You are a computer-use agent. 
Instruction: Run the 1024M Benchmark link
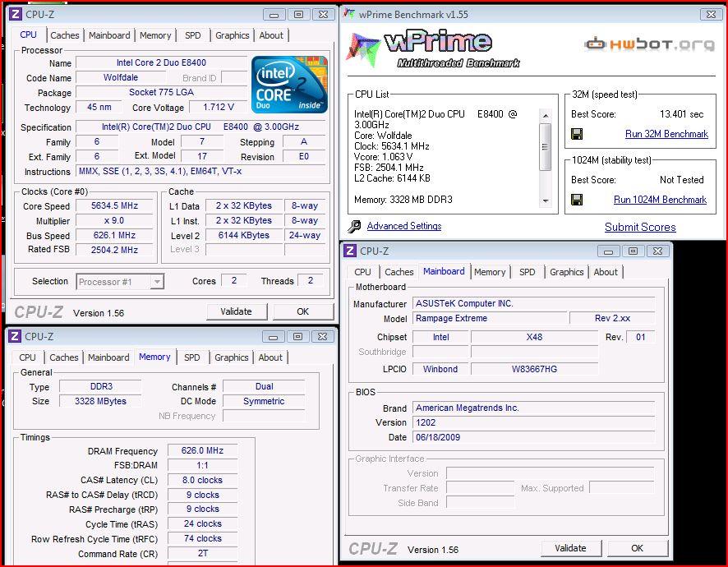click(660, 200)
